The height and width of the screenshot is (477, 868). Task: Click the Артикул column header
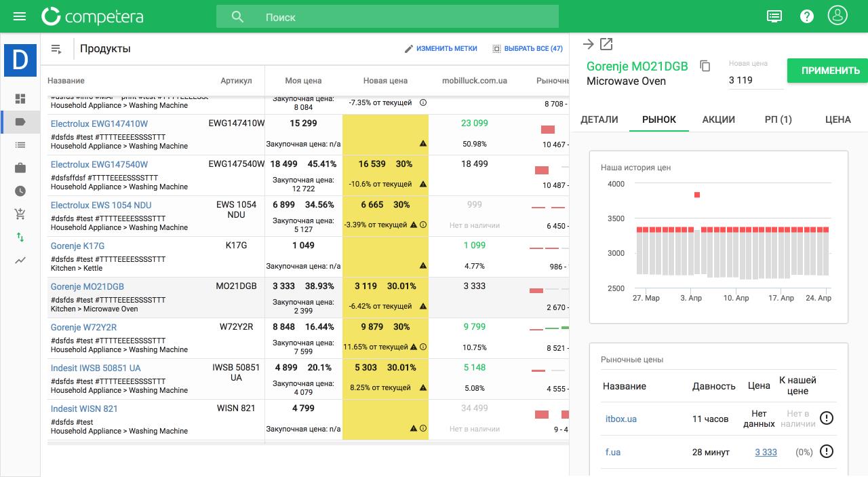coord(236,81)
